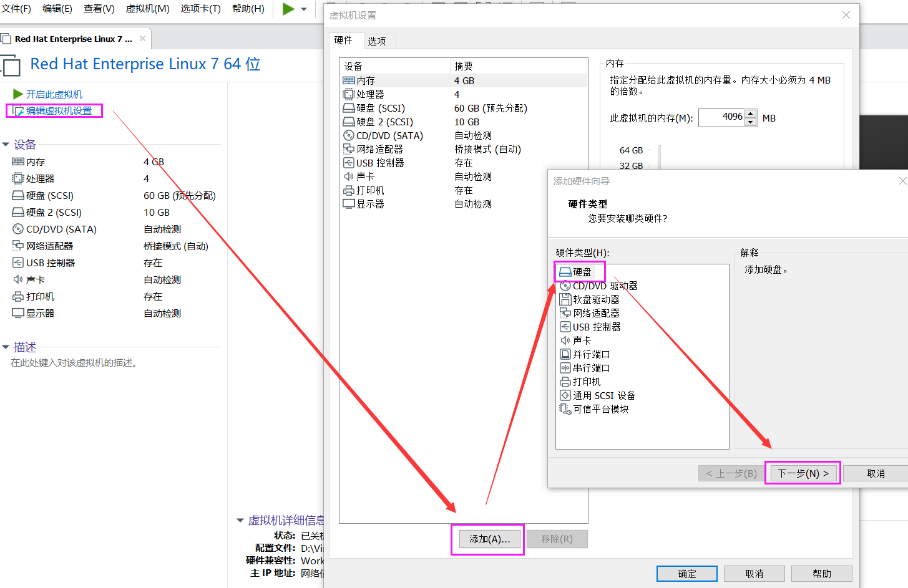Select CD/DVD (SATA) icon in 虚拟机设置 list
Screen dimensions: 908x588
pyautogui.click(x=349, y=135)
